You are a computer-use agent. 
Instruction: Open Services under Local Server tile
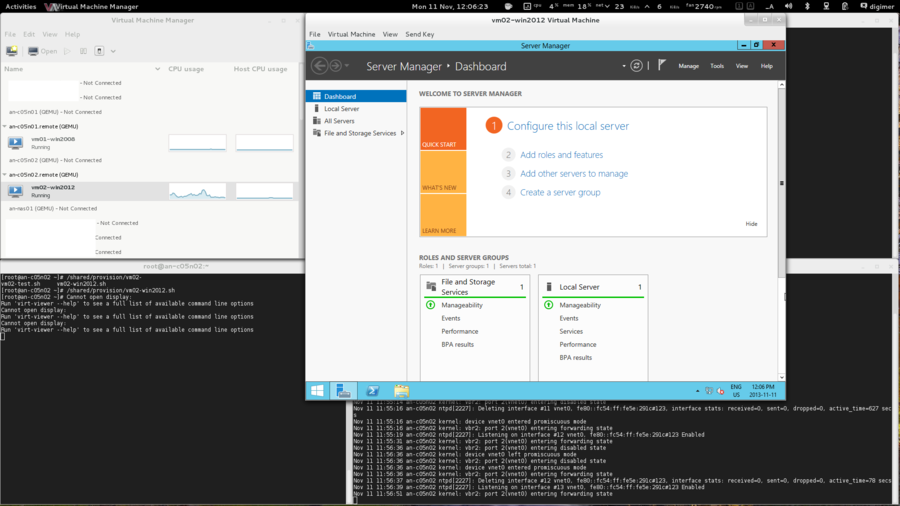[571, 332]
